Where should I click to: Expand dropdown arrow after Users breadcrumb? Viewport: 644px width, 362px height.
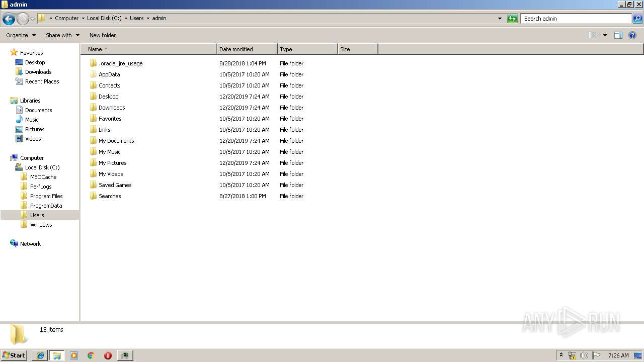pos(148,18)
